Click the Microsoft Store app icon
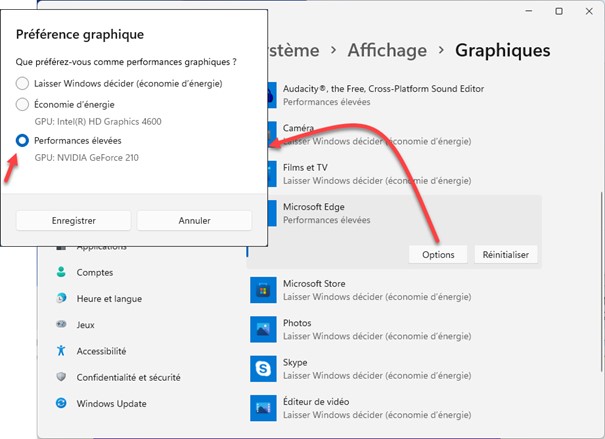The height and width of the screenshot is (439, 605). [x=264, y=290]
